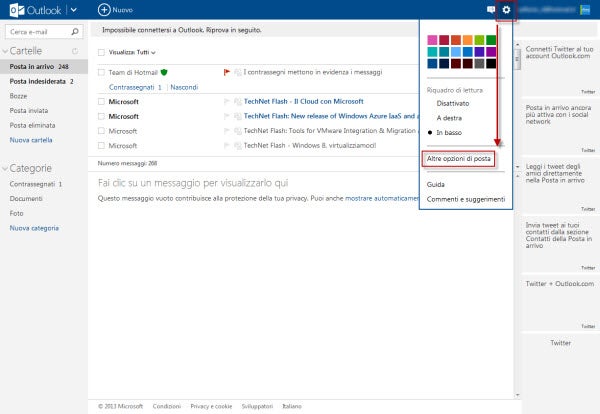Click the search magnifier icon
The image size is (600, 414).
(75, 31)
